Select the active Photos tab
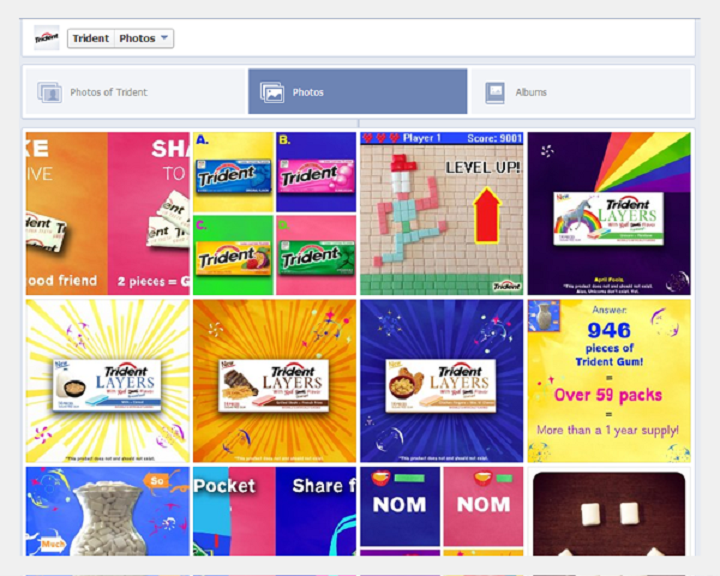Screen dimensions: 720x576 [x=358, y=91]
